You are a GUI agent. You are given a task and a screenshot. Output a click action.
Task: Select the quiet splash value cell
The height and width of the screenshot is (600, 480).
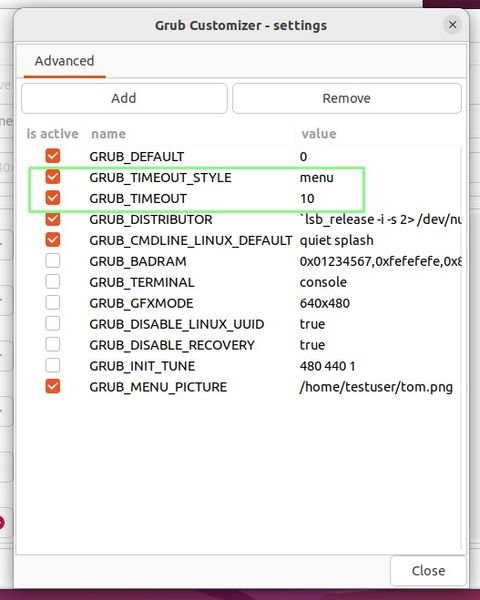336,240
